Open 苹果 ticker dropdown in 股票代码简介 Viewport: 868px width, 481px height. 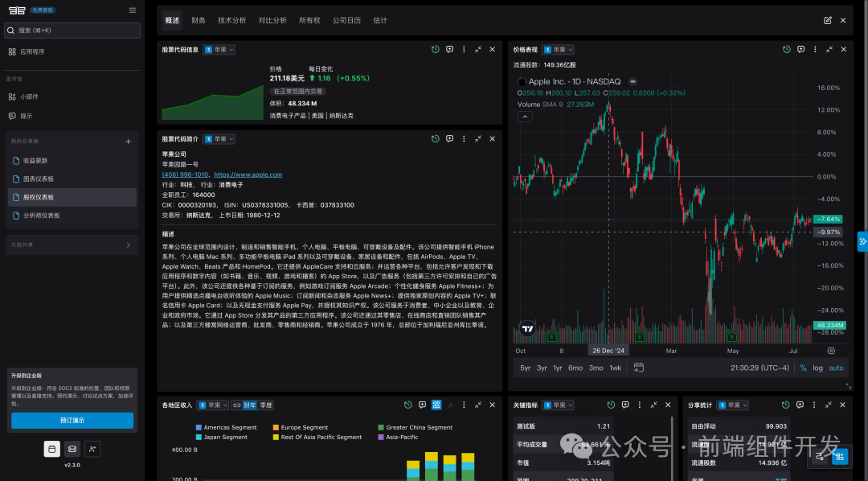point(219,139)
